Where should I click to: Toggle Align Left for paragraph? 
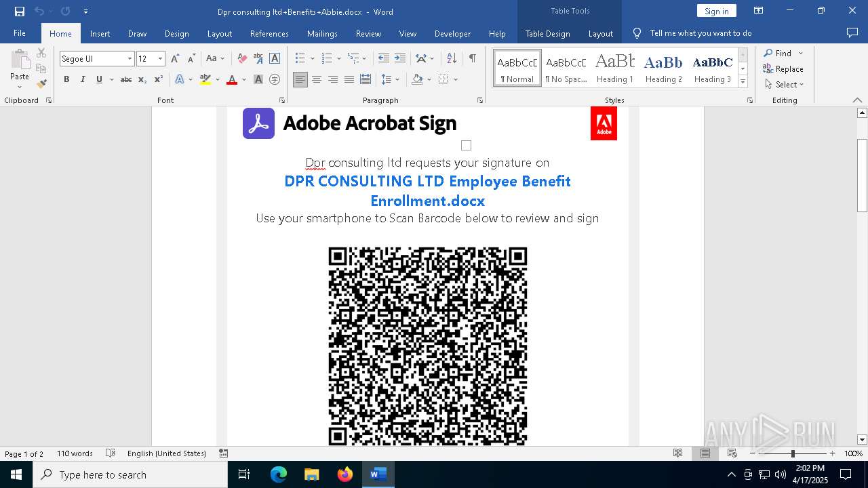(300, 79)
